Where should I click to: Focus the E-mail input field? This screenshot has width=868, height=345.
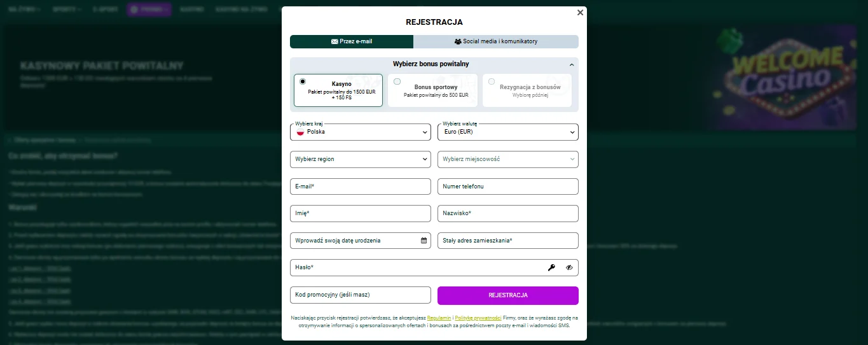pos(361,187)
